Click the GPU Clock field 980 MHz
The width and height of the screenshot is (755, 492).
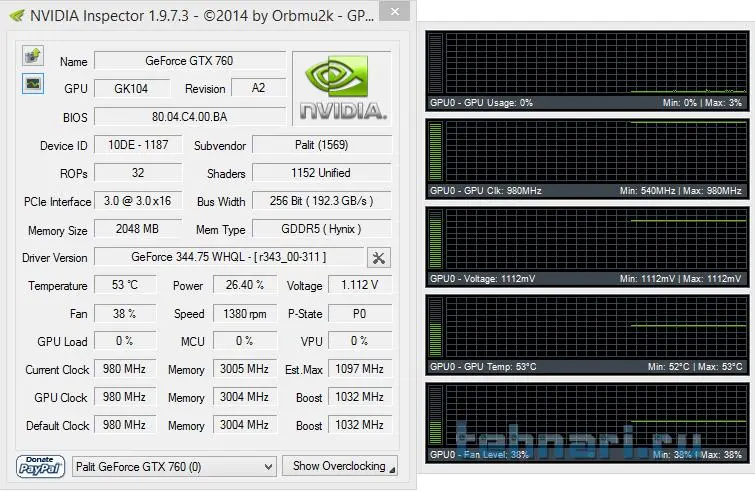tap(125, 397)
